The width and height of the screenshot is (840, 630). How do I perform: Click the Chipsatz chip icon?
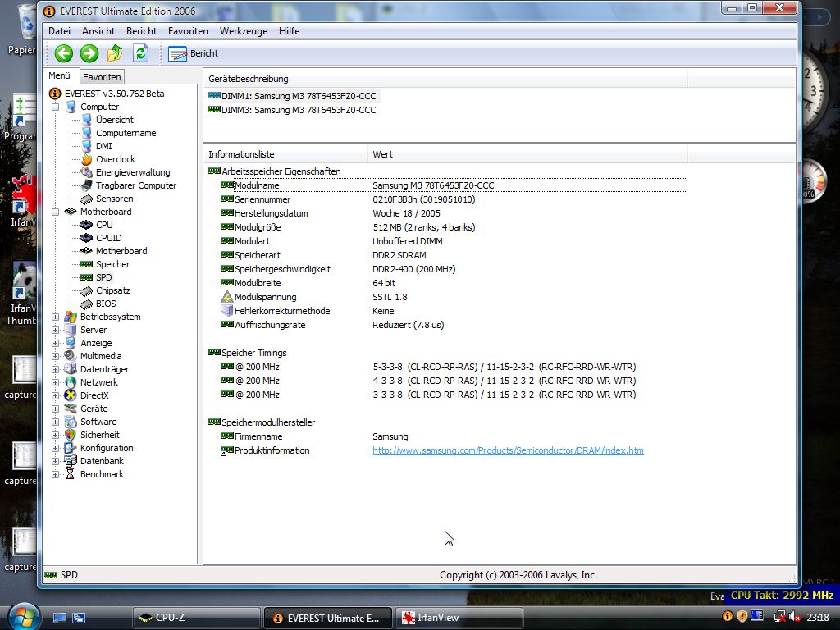point(85,290)
